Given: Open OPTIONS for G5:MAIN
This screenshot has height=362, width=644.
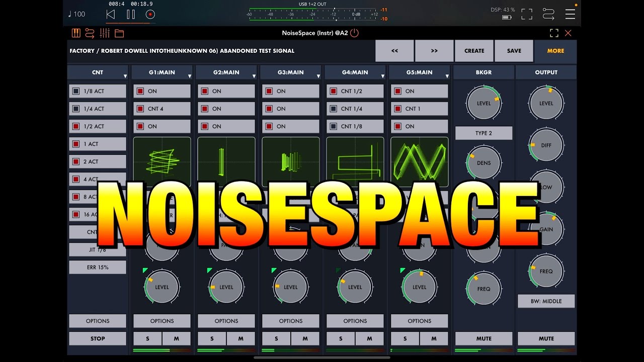Looking at the screenshot, I should pyautogui.click(x=420, y=321).
